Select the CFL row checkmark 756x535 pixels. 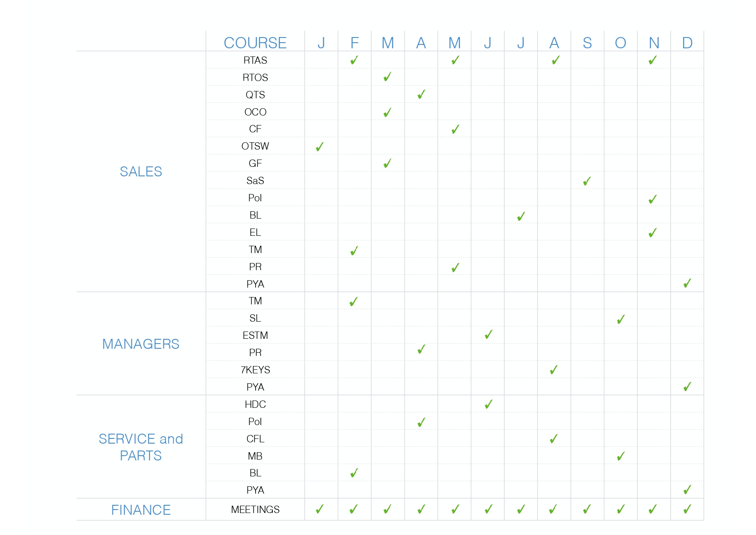(554, 439)
